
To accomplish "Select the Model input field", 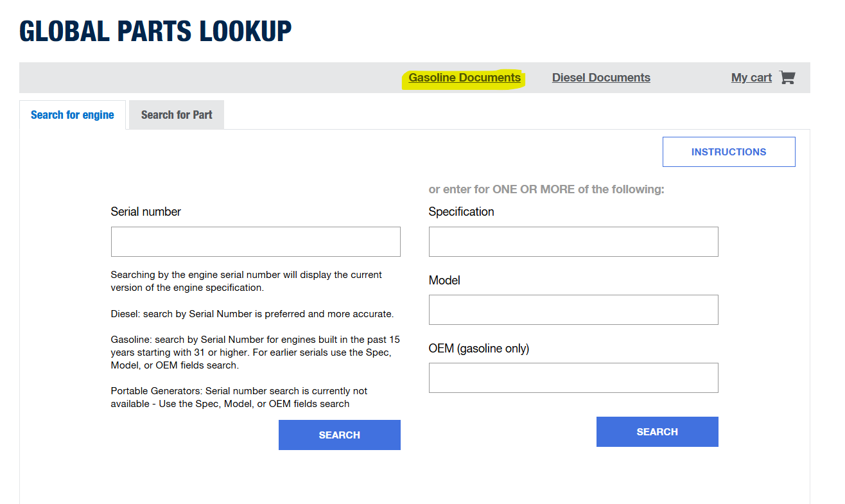I will 573,309.
